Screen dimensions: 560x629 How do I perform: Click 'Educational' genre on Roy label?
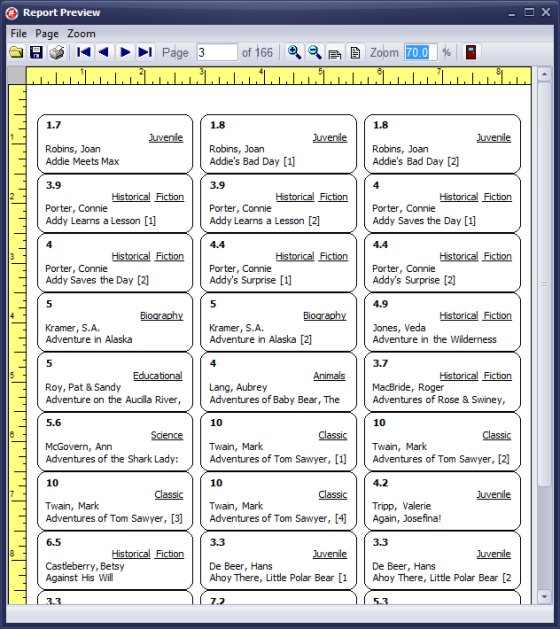158,376
